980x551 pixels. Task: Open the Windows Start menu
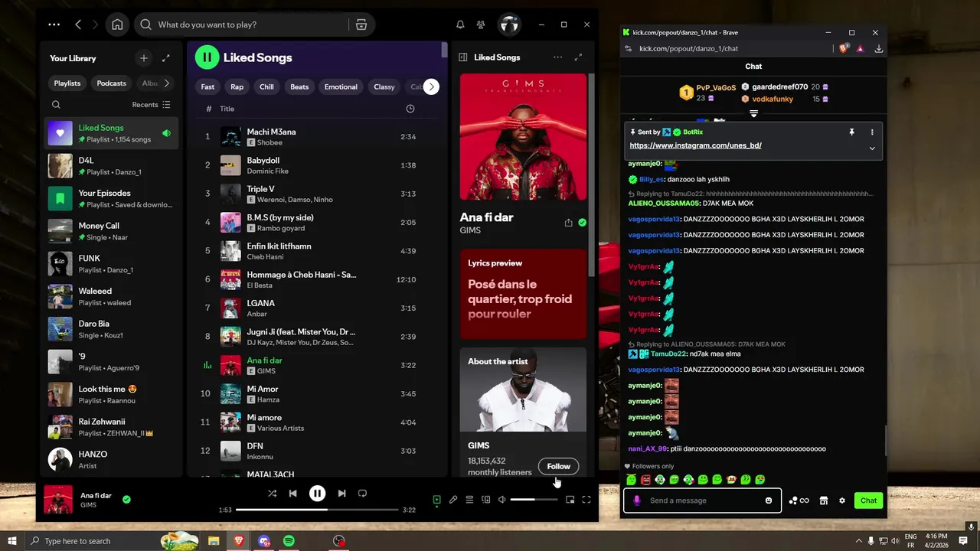[12, 541]
